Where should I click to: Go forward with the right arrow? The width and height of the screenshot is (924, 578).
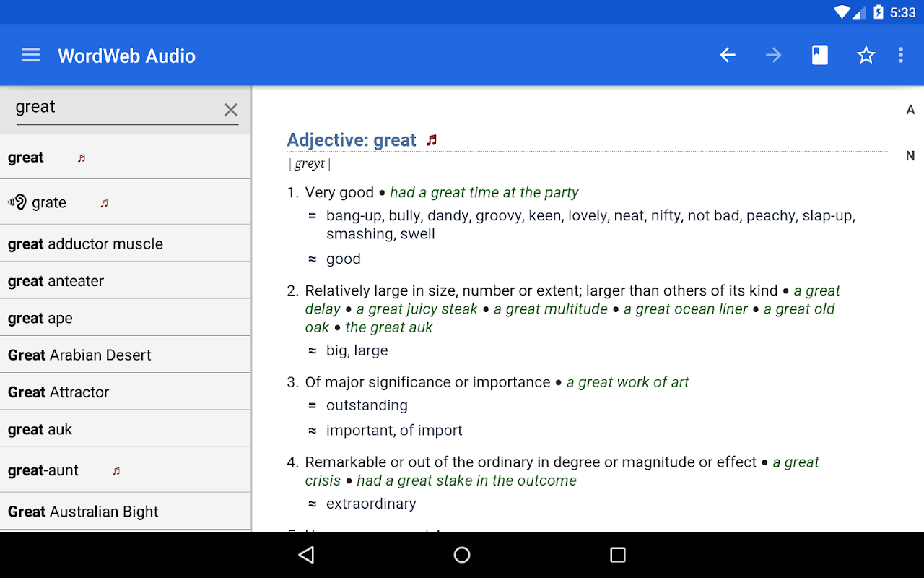774,55
